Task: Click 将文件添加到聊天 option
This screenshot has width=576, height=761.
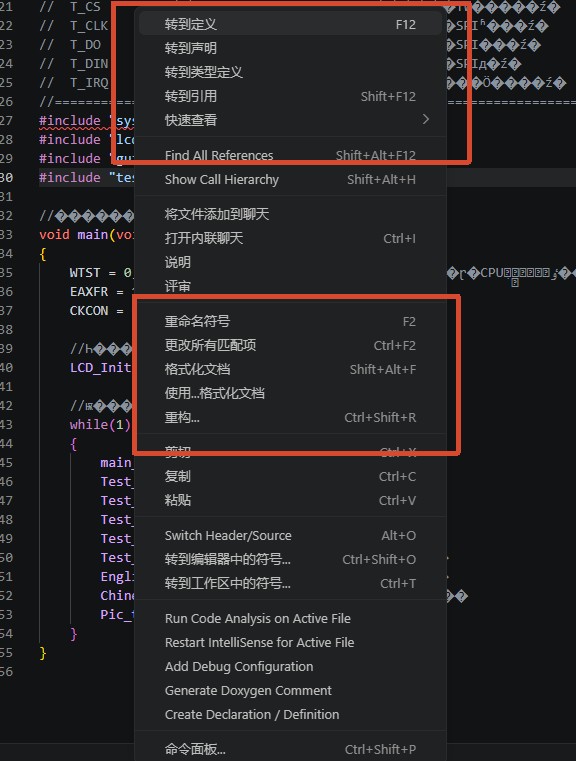Action: [290, 214]
